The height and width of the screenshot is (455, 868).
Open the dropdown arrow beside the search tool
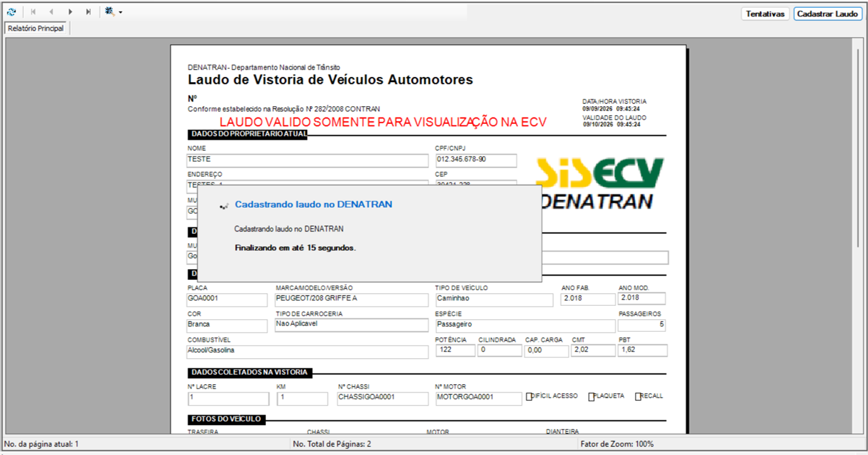[120, 13]
